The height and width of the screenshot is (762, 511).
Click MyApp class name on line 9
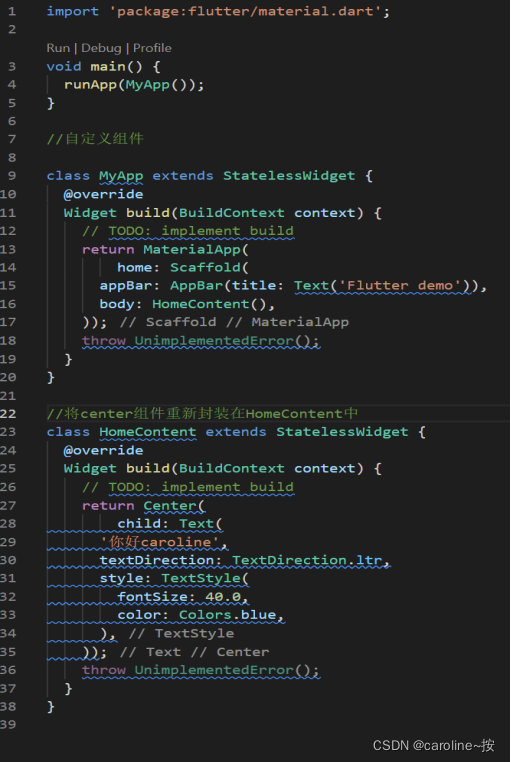[121, 176]
